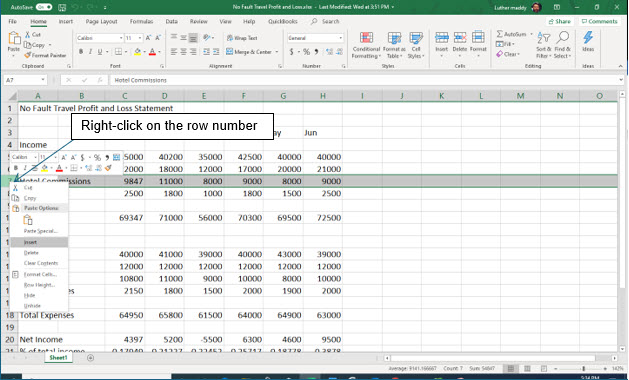Image resolution: width=629 pixels, height=380 pixels.
Task: Toggle Bottom Align in Alignment group
Action: 193,38
